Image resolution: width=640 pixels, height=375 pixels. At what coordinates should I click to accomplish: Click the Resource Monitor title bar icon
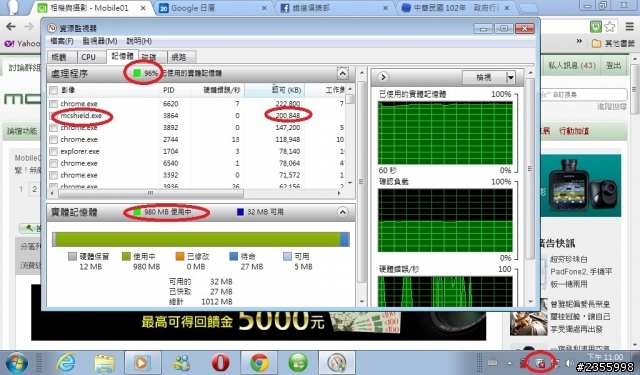click(52, 28)
